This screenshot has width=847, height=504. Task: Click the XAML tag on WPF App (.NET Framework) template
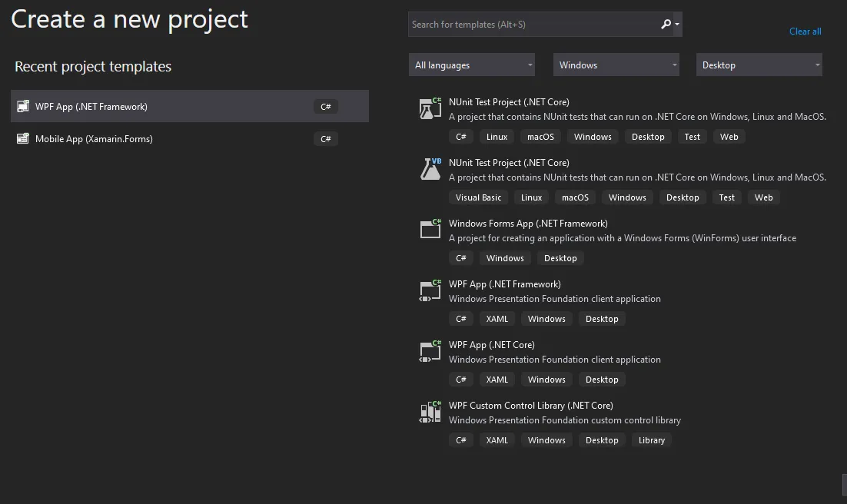[x=497, y=319]
